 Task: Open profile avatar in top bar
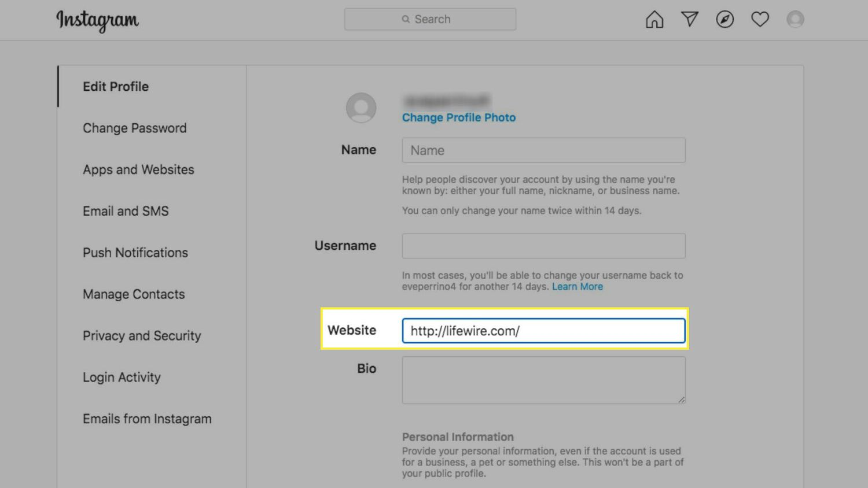point(795,20)
